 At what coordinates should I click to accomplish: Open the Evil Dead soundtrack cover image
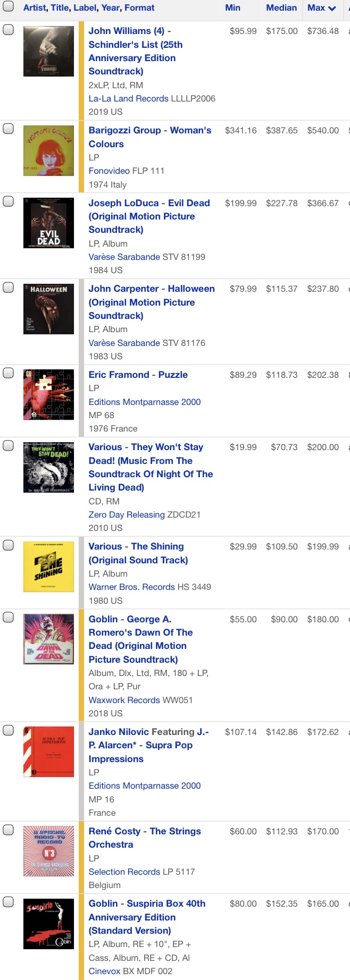point(48,223)
